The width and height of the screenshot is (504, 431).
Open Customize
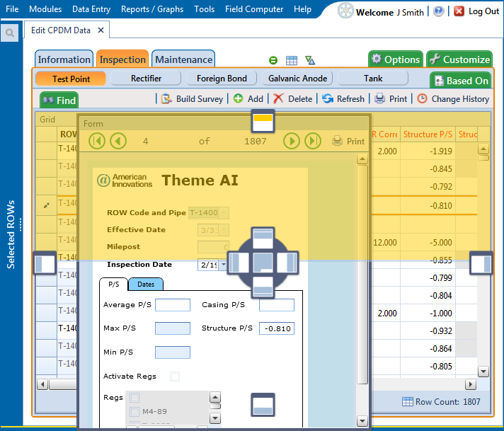click(459, 59)
